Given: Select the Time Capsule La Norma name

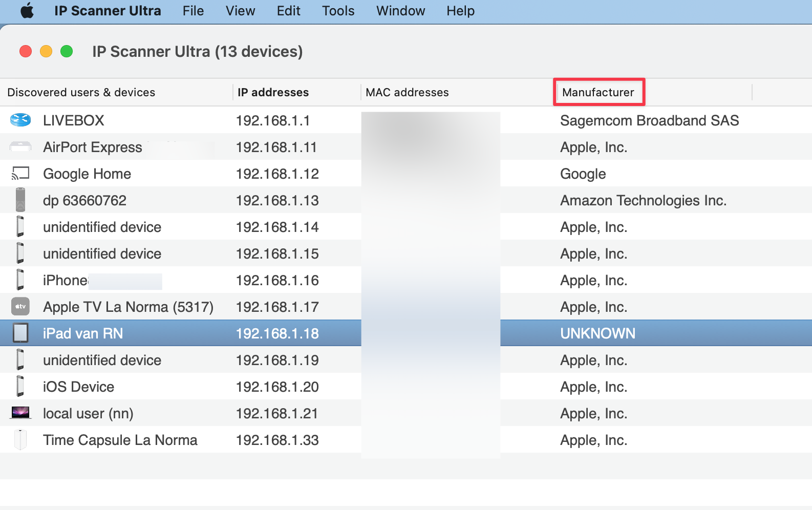Looking at the screenshot, I should point(120,440).
